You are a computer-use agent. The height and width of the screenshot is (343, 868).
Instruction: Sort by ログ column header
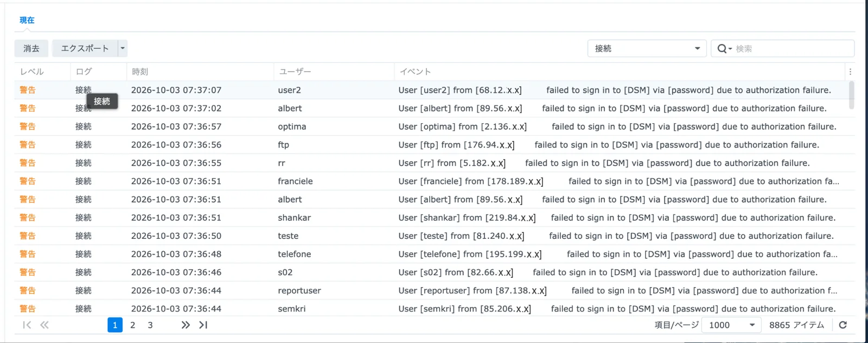98,72
